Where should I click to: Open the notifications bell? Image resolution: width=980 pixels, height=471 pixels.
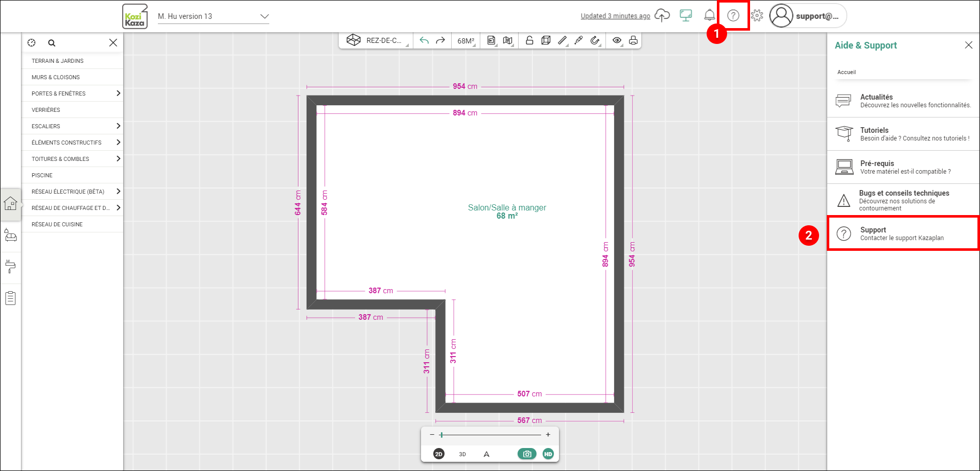click(x=709, y=16)
